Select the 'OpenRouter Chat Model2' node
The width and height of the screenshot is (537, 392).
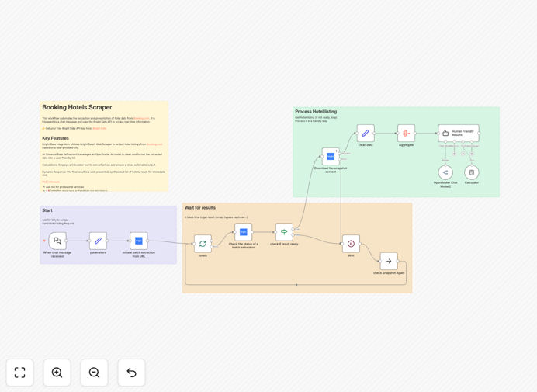coord(445,172)
